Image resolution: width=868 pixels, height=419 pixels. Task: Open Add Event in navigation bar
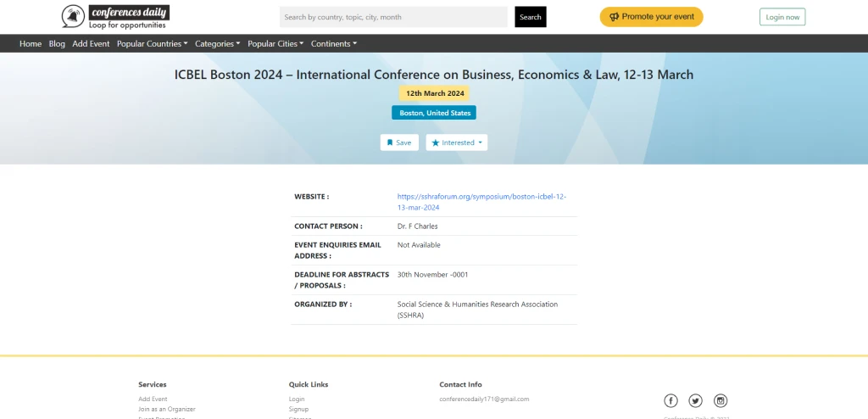[x=91, y=44]
